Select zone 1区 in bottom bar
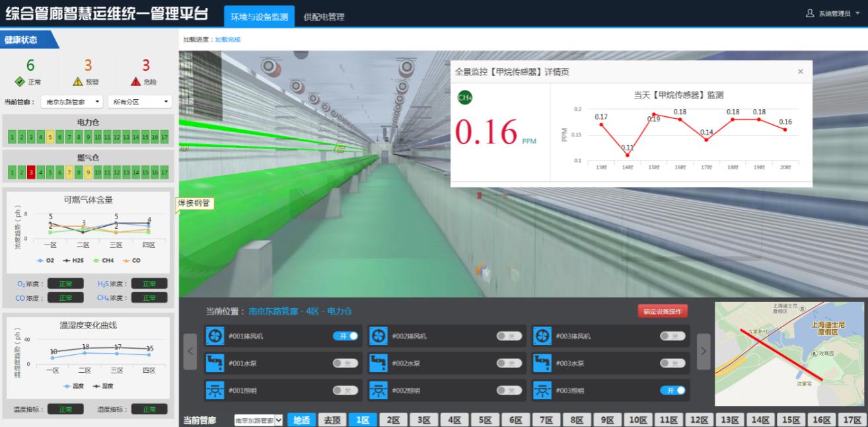 click(363, 420)
